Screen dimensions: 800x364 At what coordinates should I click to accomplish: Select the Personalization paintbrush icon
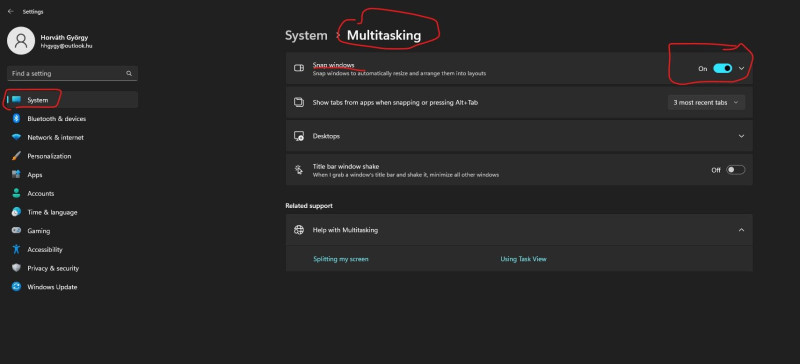(16, 156)
